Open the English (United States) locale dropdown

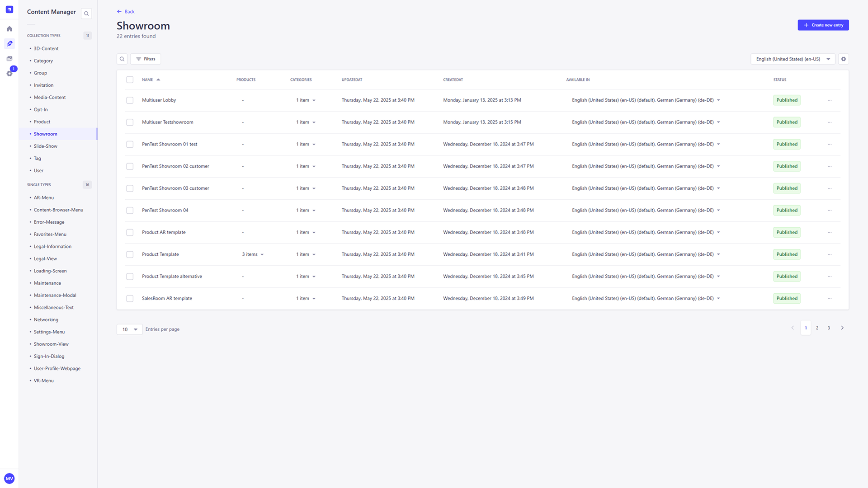[793, 59]
